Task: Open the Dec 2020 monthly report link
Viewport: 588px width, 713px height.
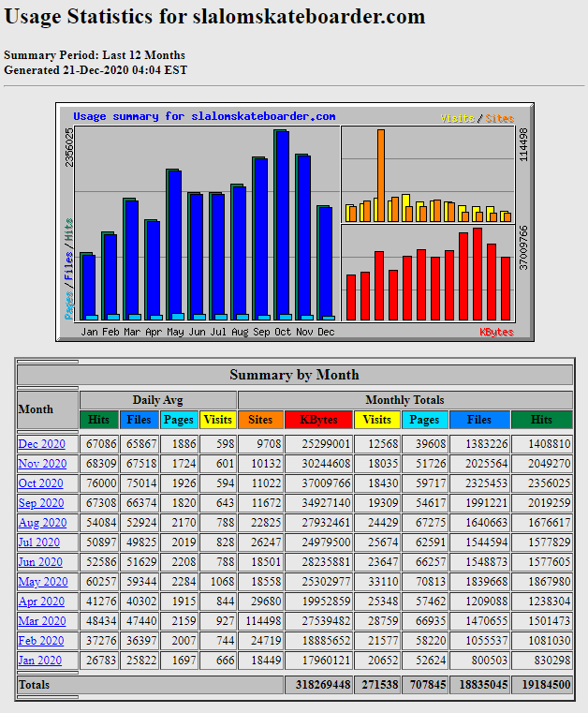Action: coord(41,443)
